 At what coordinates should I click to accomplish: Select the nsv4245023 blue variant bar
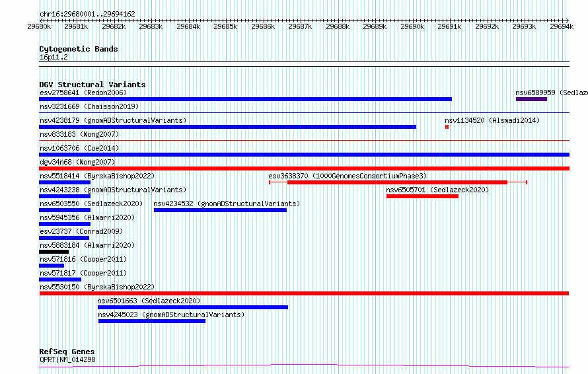(x=152, y=321)
